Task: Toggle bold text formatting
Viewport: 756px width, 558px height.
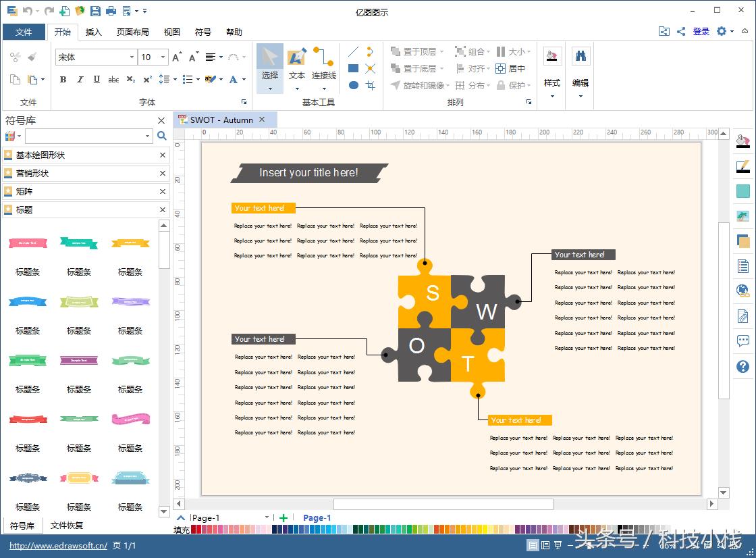Action: coord(63,80)
